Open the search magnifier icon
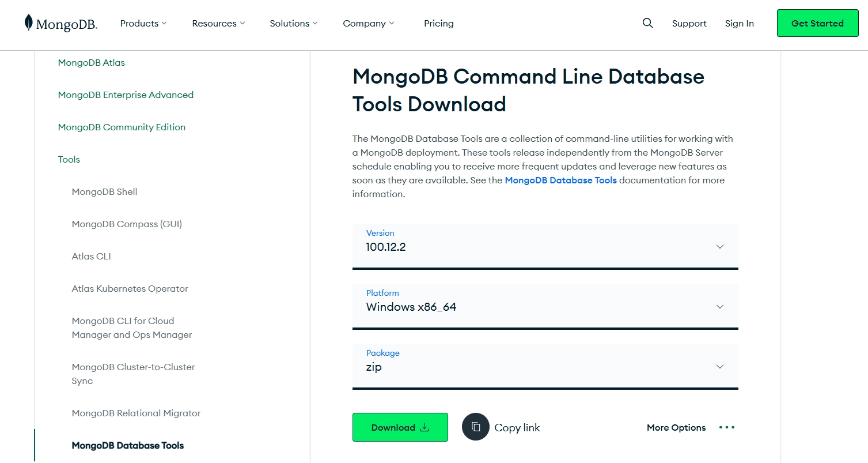 pos(647,23)
